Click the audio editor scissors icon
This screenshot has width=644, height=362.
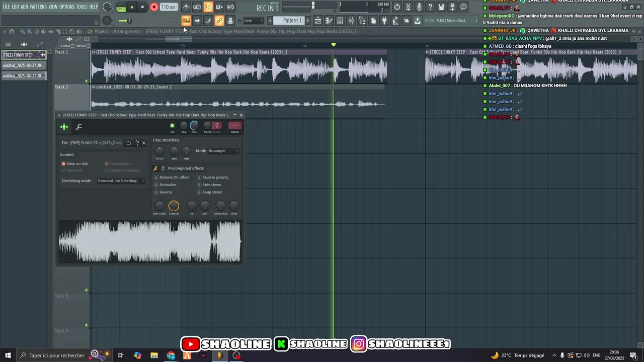(408, 7)
